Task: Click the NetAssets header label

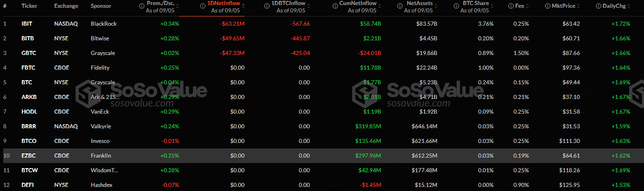Action: click(x=419, y=4)
